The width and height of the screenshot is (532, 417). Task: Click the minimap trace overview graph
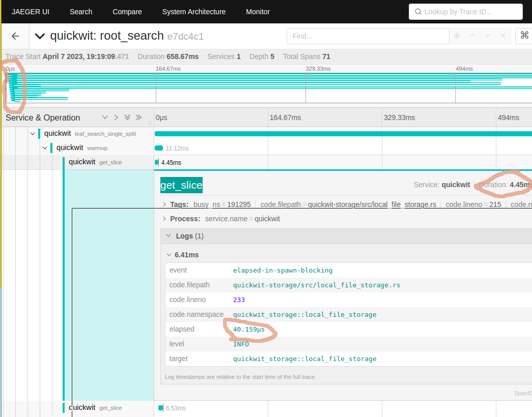point(268,87)
